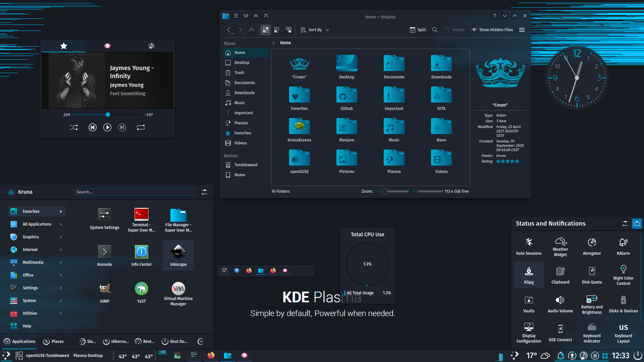The width and height of the screenshot is (644, 362).
Task: Click Sleep button in launcher
Action: coord(88,342)
